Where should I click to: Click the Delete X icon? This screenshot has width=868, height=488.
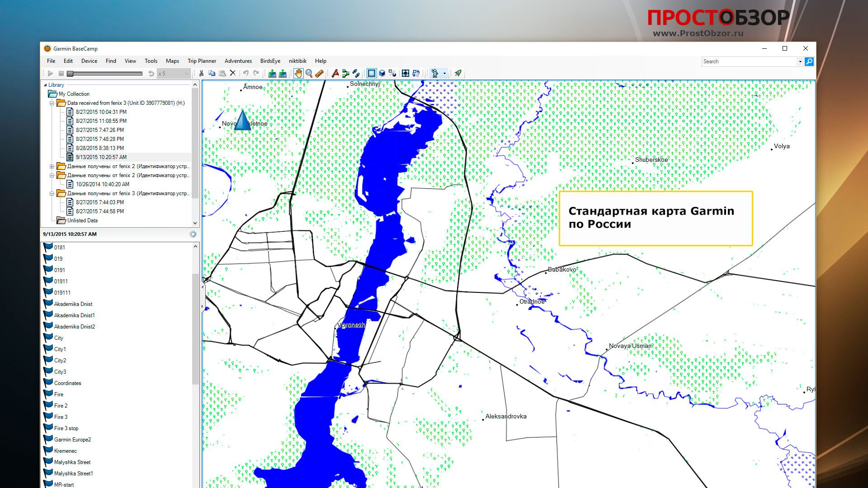(x=233, y=73)
